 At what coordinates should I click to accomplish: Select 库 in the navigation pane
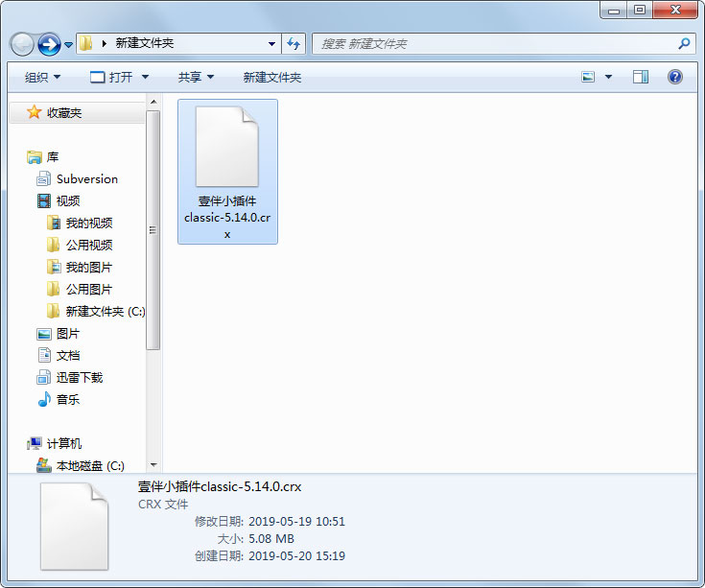(x=53, y=157)
